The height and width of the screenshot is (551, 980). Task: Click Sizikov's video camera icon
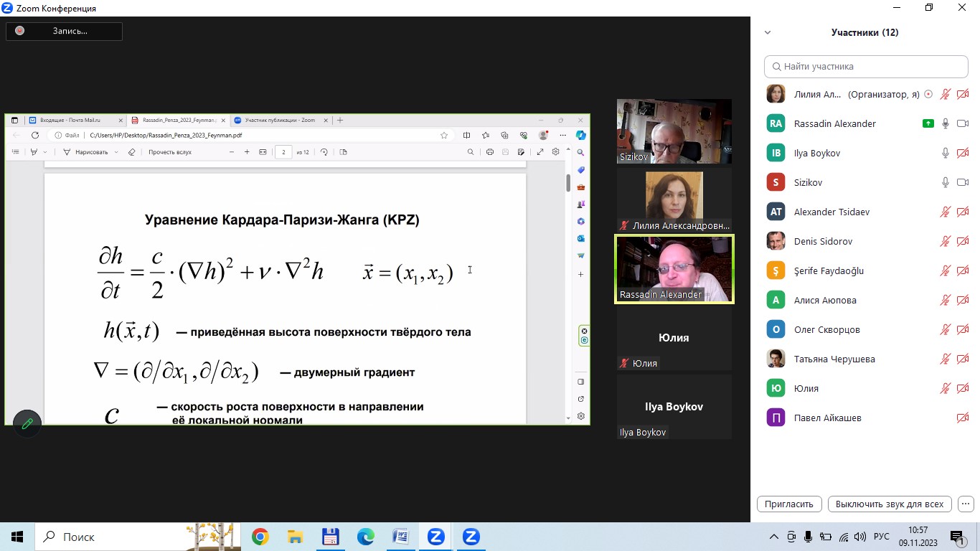(963, 183)
